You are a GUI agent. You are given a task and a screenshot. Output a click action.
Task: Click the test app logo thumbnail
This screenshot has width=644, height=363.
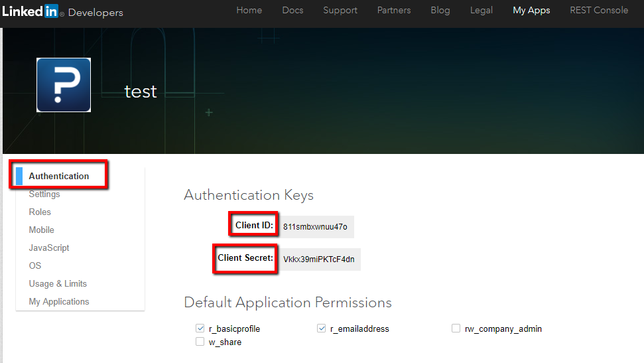(64, 85)
